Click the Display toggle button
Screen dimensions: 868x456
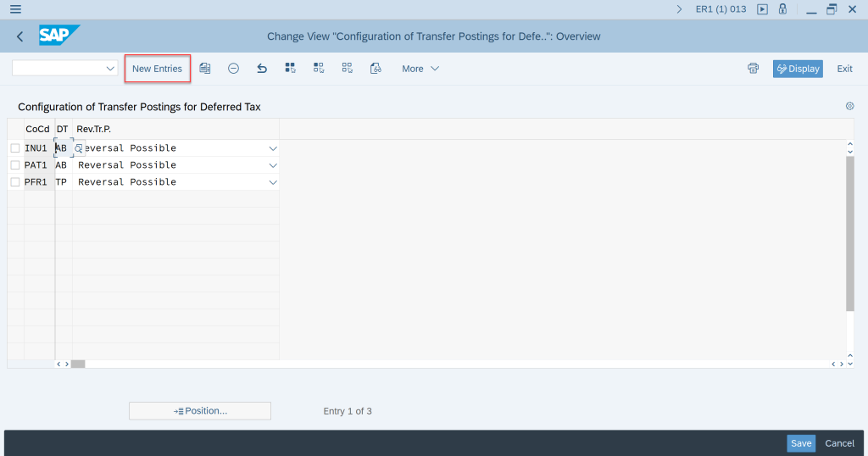click(x=798, y=69)
